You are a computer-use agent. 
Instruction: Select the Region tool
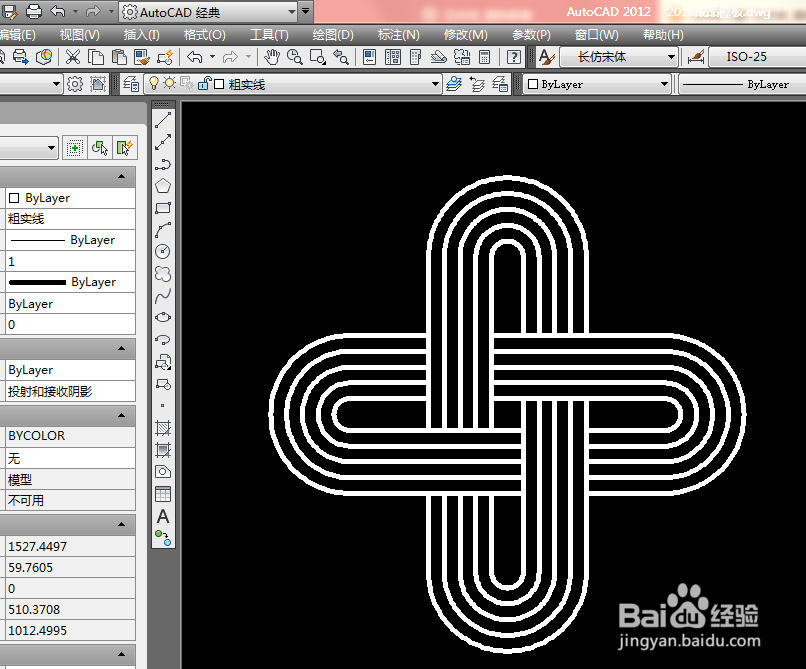163,472
